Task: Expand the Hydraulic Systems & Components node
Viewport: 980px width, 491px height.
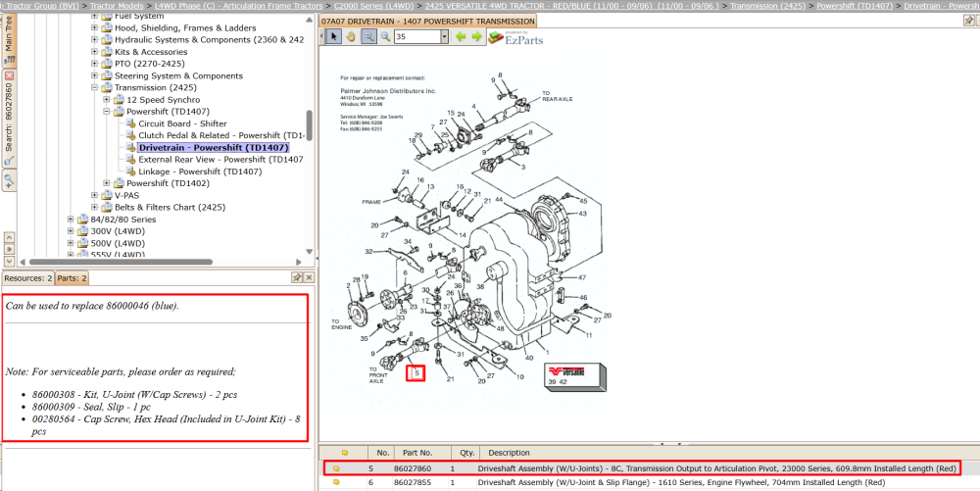Action: (x=94, y=40)
